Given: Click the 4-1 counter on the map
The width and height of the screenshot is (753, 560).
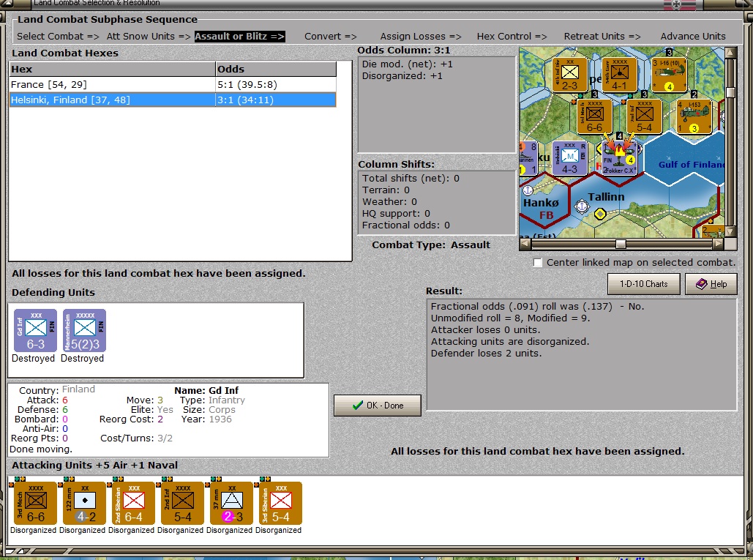Looking at the screenshot, I should [620, 75].
